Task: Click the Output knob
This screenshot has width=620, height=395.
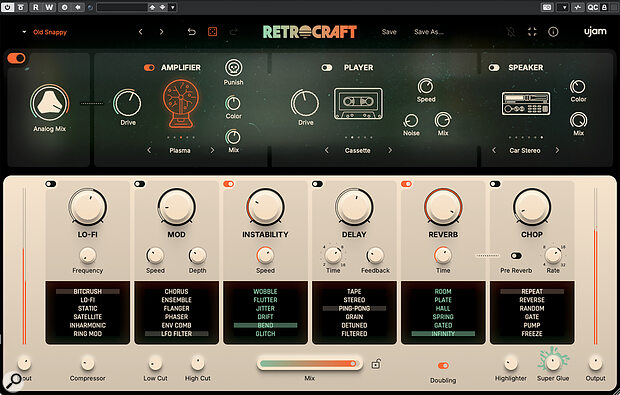Action: point(595,363)
